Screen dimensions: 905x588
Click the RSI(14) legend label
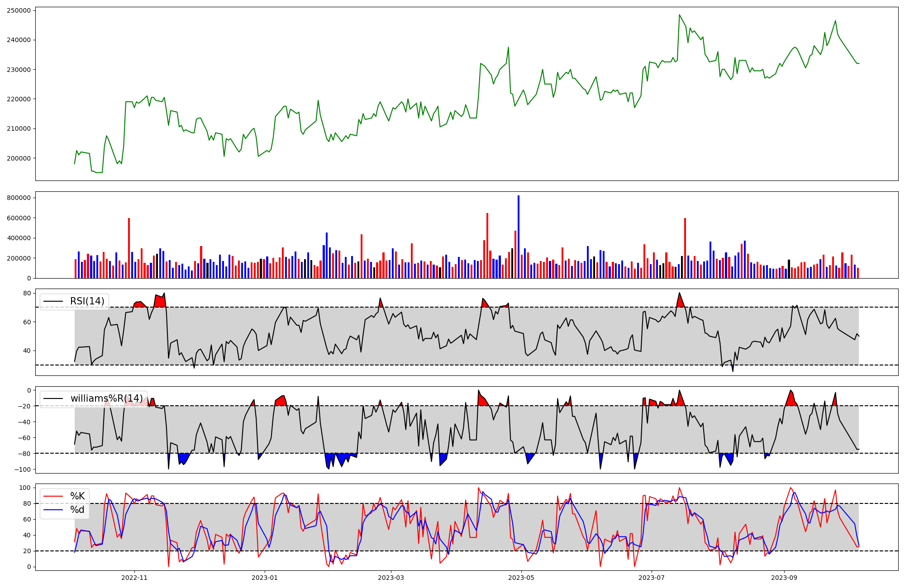pos(87,301)
